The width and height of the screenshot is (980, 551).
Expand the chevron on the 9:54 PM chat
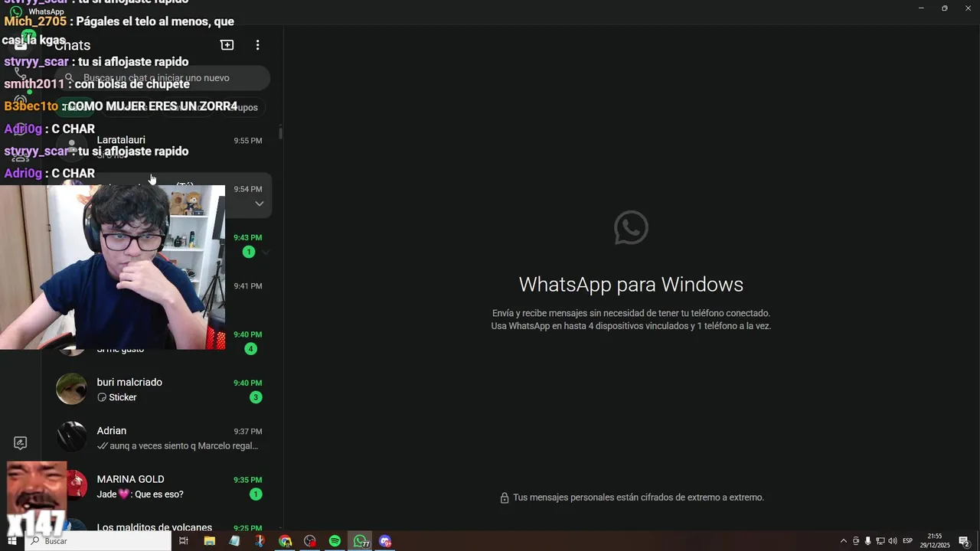tap(260, 204)
